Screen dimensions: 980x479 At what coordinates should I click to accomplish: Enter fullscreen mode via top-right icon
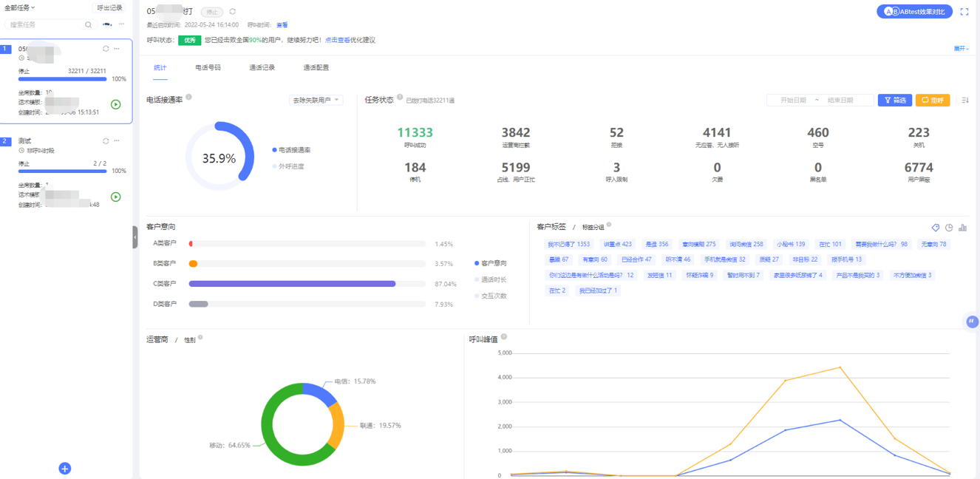964,12
